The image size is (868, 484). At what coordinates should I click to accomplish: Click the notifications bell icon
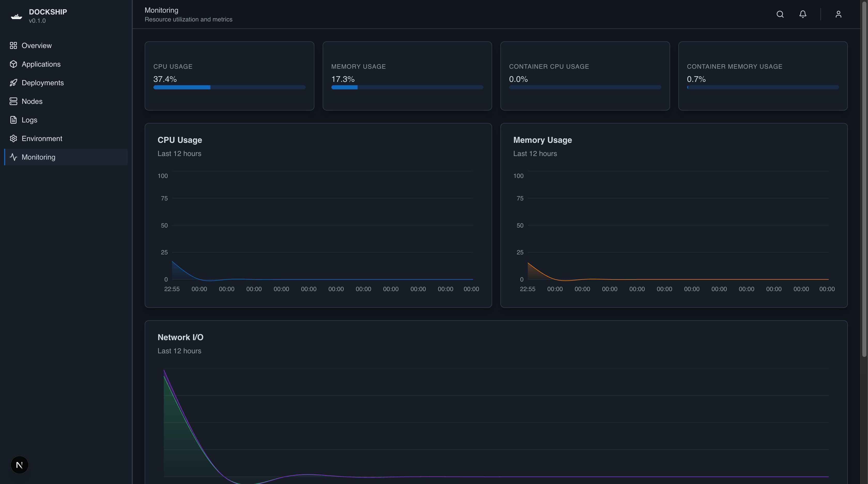[x=803, y=14]
